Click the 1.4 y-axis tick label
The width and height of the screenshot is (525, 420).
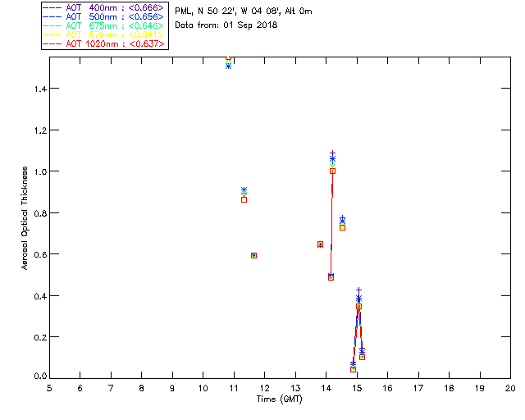click(40, 89)
